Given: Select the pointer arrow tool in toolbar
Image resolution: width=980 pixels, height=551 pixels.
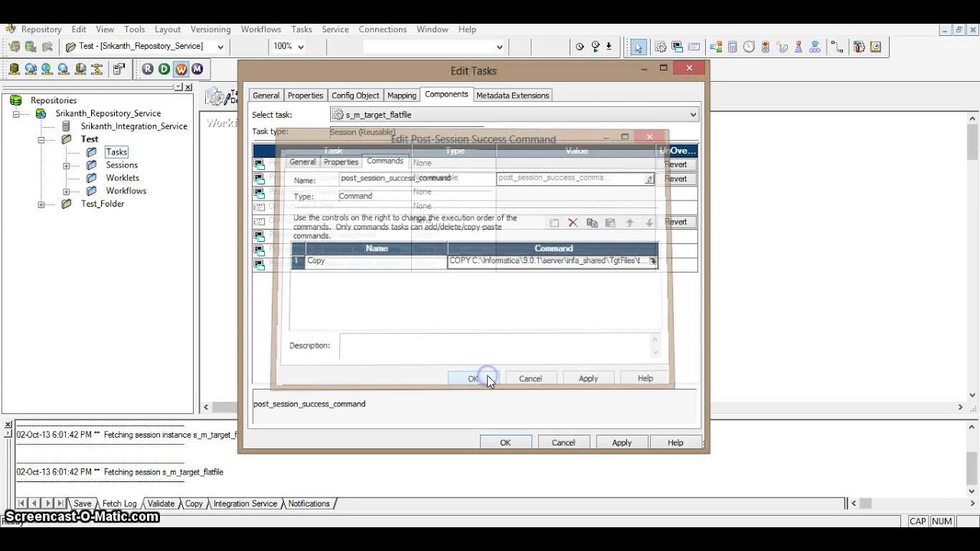Looking at the screenshot, I should click(x=638, y=47).
